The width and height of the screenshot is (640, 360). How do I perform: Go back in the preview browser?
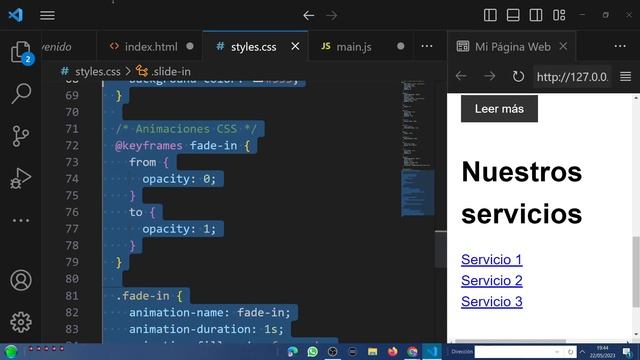pos(461,76)
